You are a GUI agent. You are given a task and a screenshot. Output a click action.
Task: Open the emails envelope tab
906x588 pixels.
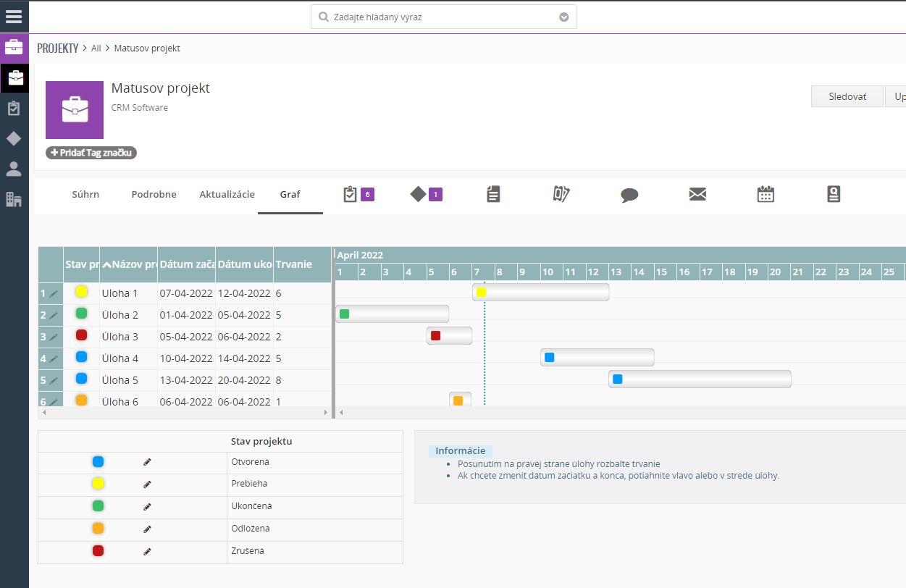point(697,194)
